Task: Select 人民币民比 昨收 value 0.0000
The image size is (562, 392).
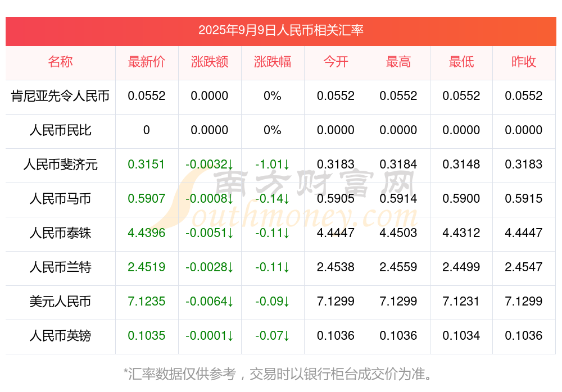Action: coord(524,130)
